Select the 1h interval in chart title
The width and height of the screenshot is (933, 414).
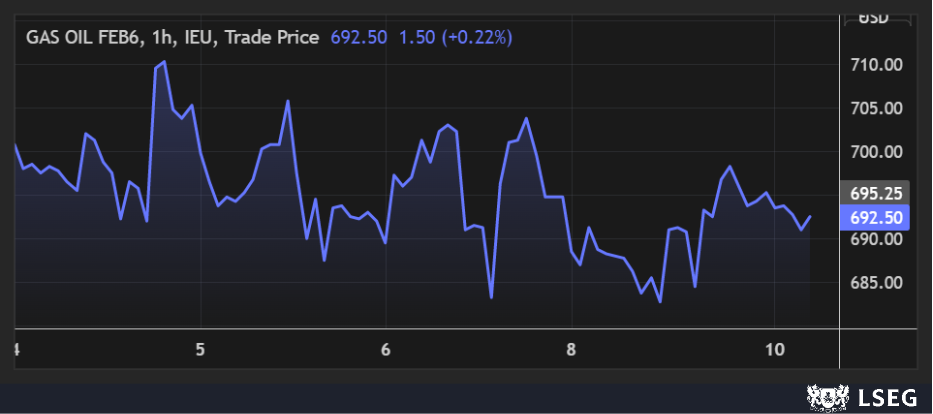[160, 37]
